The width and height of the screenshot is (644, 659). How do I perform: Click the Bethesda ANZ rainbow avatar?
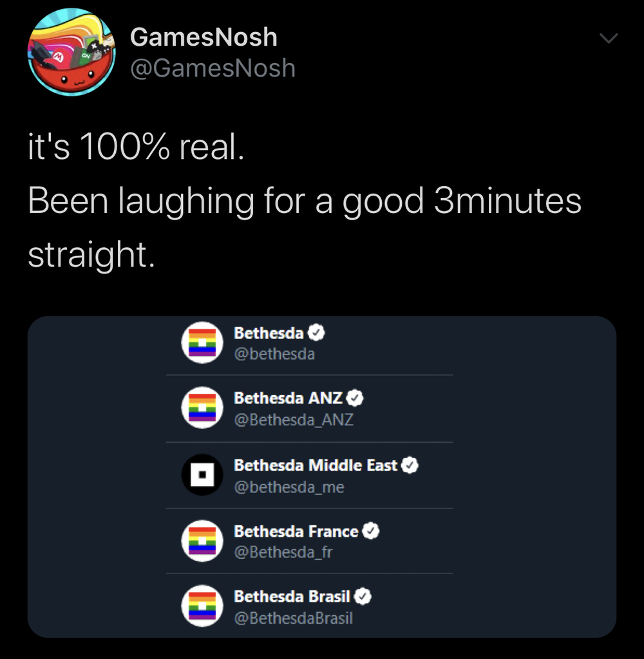(x=202, y=409)
